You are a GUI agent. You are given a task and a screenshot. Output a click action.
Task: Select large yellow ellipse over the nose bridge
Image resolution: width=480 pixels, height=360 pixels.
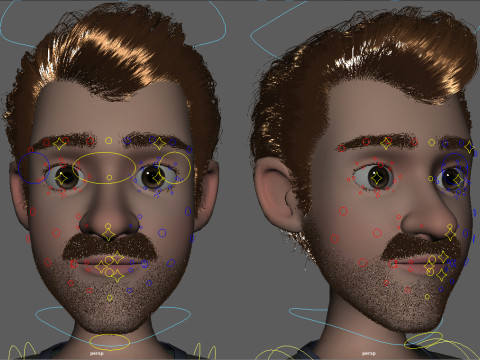click(104, 168)
